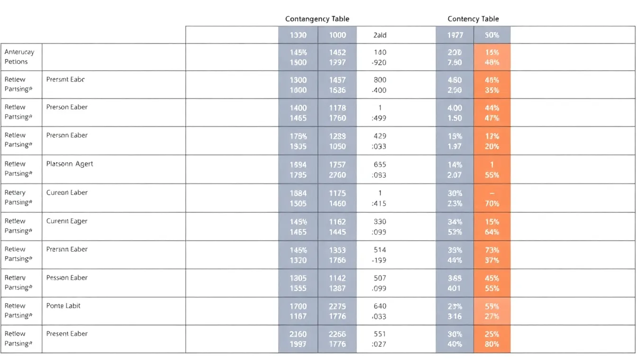Select the "Present Eaber" row label
The width and height of the screenshot is (637, 364).
pos(67,334)
